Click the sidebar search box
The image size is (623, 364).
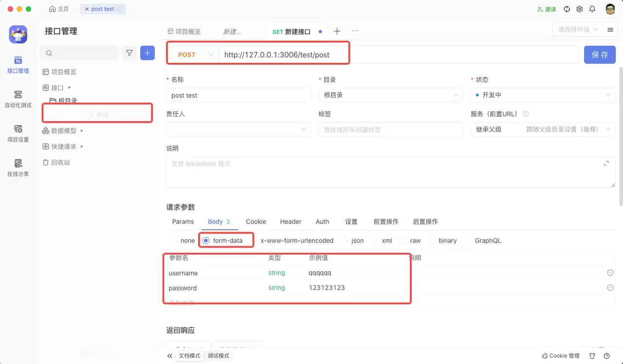pyautogui.click(x=80, y=53)
